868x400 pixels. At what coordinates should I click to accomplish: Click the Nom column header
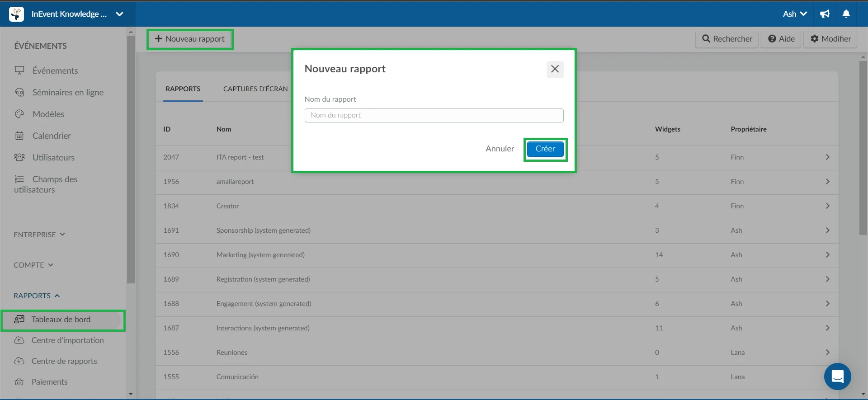[x=224, y=129]
